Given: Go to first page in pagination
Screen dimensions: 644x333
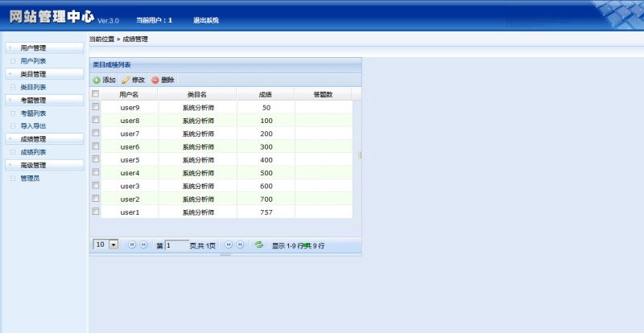Looking at the screenshot, I should 132,245.
